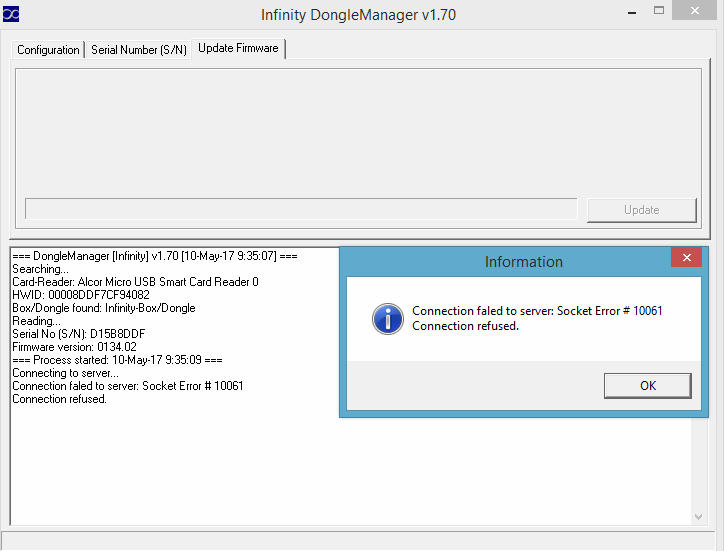Screen dimensions: 725x551
Task: Click the log header 'DongleManager [Infinity] v1.70' line
Action: [x=155, y=256]
